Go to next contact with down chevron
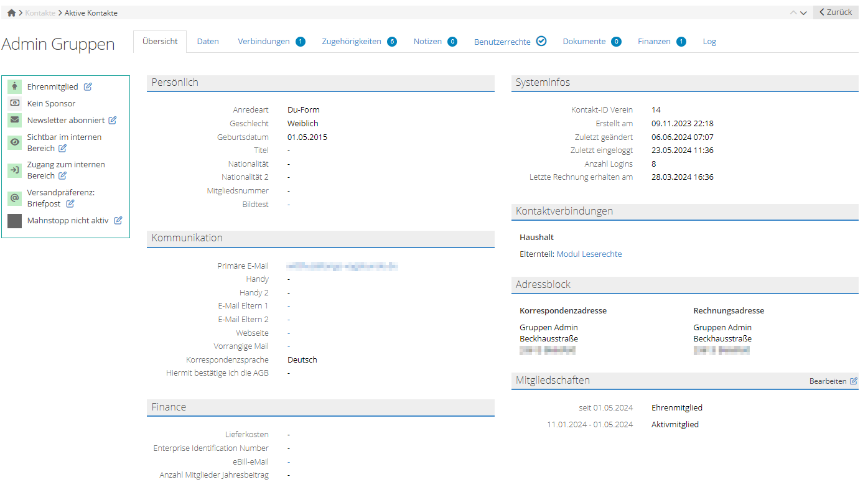The width and height of the screenshot is (868, 482). (803, 13)
